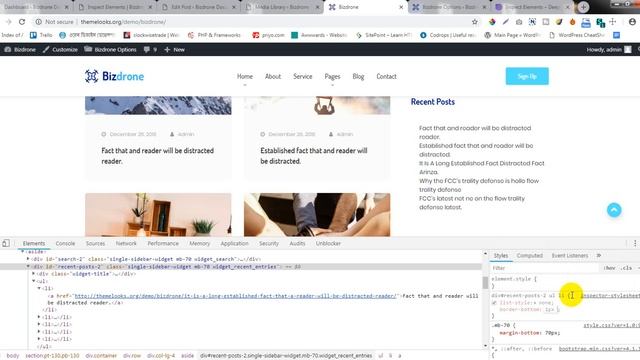This screenshot has height=360, width=640.
Task: Click the printer extension icon
Action: 586,22
